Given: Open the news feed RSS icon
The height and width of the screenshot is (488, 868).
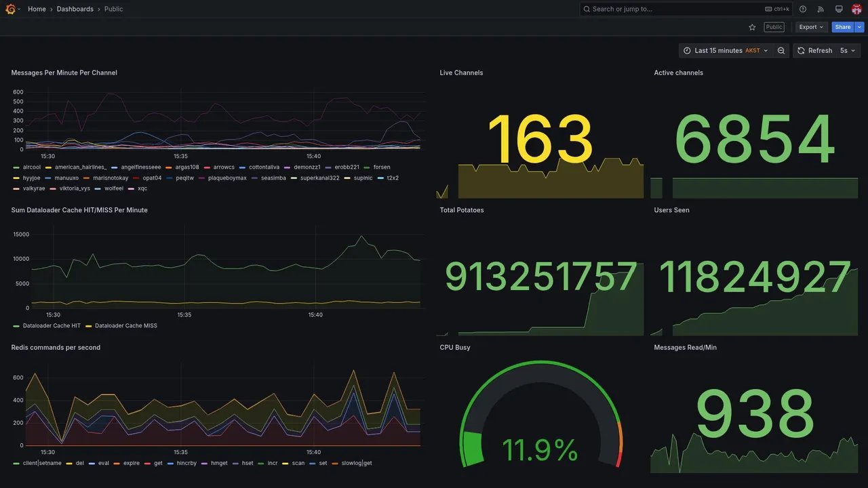Looking at the screenshot, I should [821, 9].
